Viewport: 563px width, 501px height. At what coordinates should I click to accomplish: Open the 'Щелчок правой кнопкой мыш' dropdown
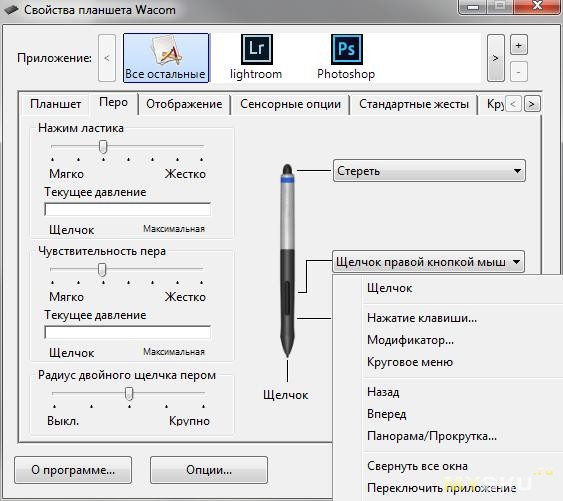(x=428, y=262)
